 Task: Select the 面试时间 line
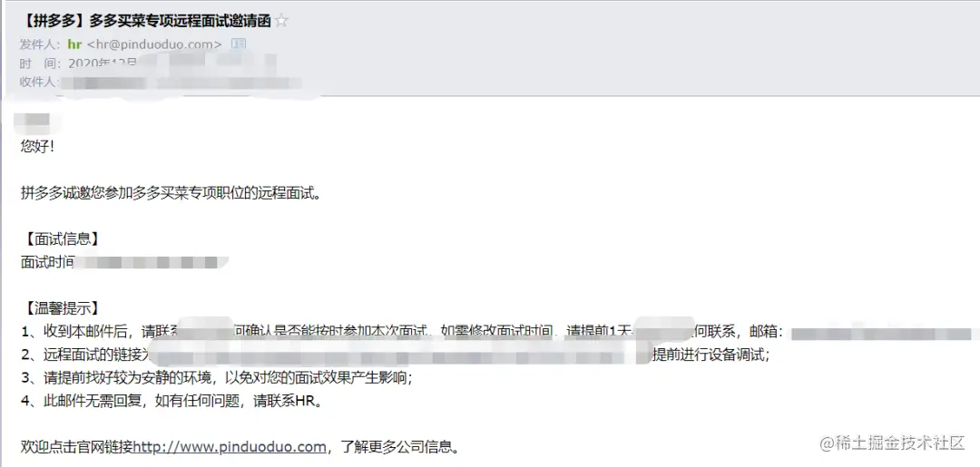tap(123, 262)
